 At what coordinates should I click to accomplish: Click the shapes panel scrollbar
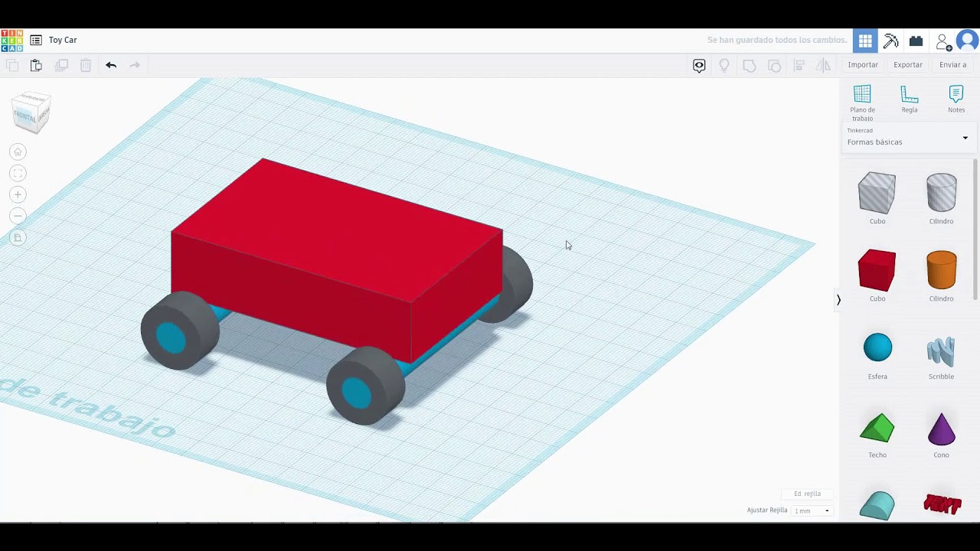coord(975,230)
